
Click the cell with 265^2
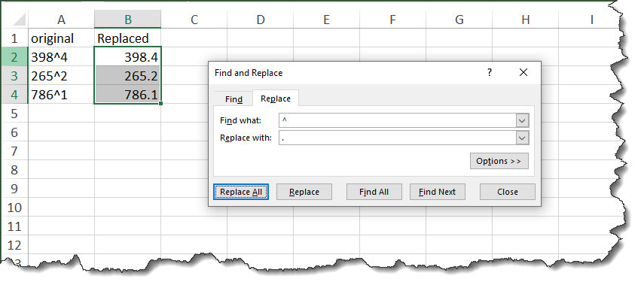pos(61,76)
